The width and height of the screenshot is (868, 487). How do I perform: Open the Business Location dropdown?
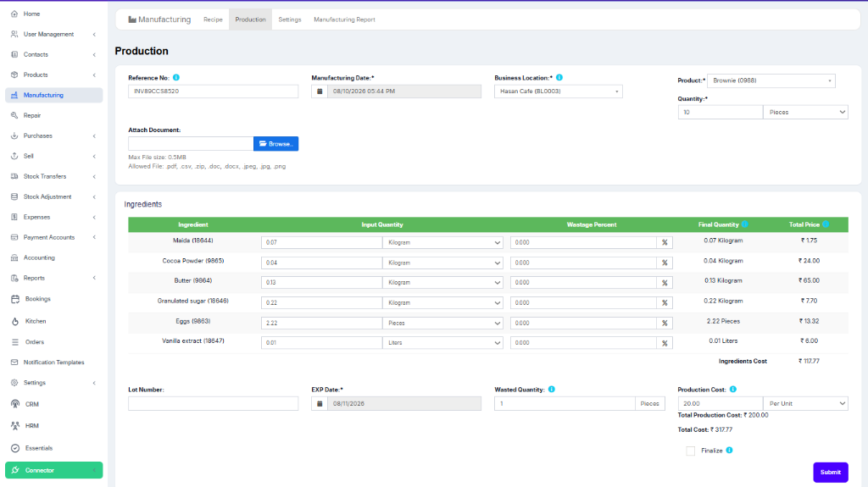[x=558, y=91]
